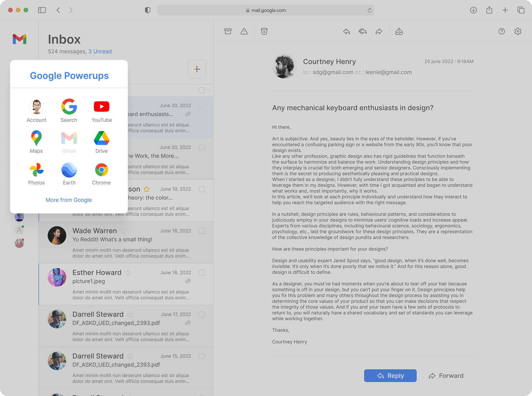Image resolution: width=532 pixels, height=396 pixels.
Task: Compose new mail with the plus button
Action: pos(197,69)
